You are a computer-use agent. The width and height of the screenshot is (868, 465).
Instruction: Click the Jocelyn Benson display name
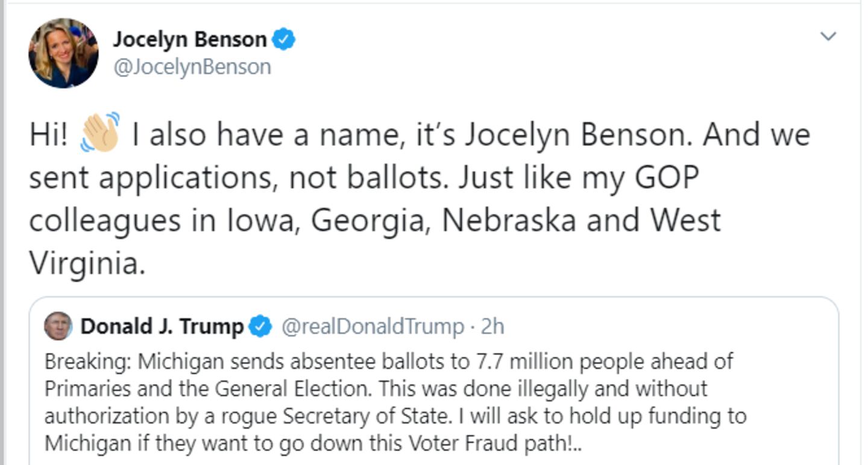point(190,40)
